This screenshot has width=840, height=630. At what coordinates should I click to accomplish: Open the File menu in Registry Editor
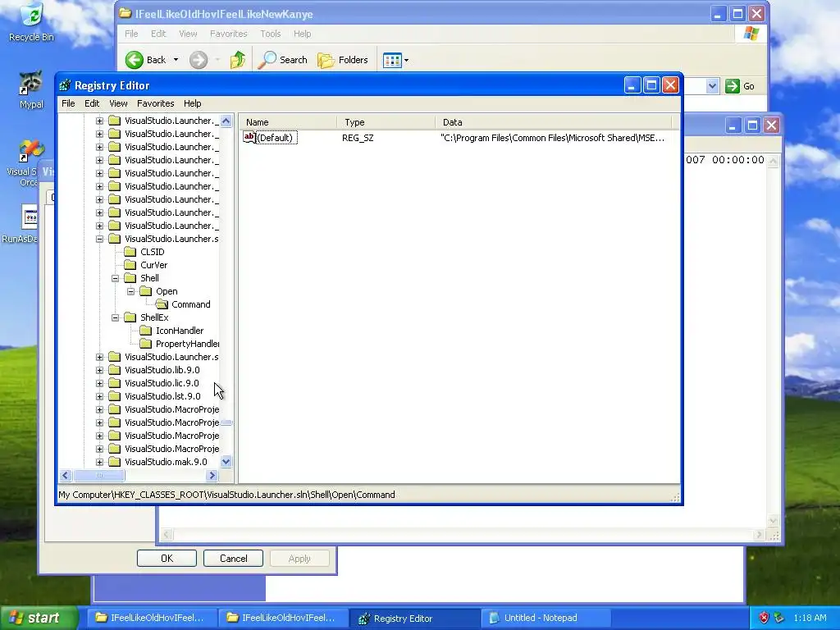point(68,103)
